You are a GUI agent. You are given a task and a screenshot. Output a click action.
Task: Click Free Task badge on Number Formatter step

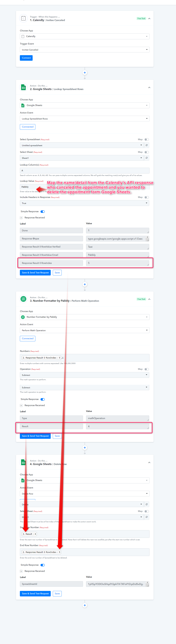[141, 299]
